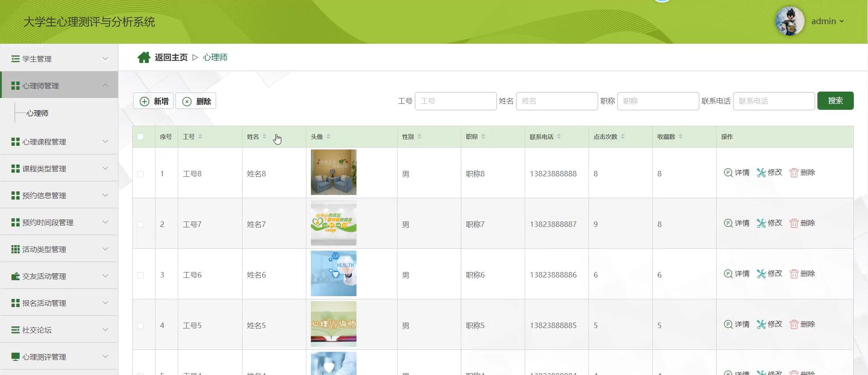868x375 pixels.
Task: Open the admin user dropdown arrow
Action: [842, 21]
